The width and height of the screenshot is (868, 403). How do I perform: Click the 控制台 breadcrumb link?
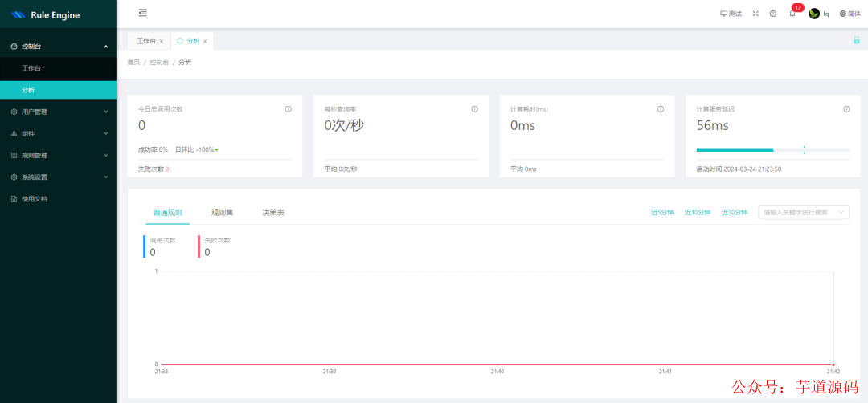159,63
